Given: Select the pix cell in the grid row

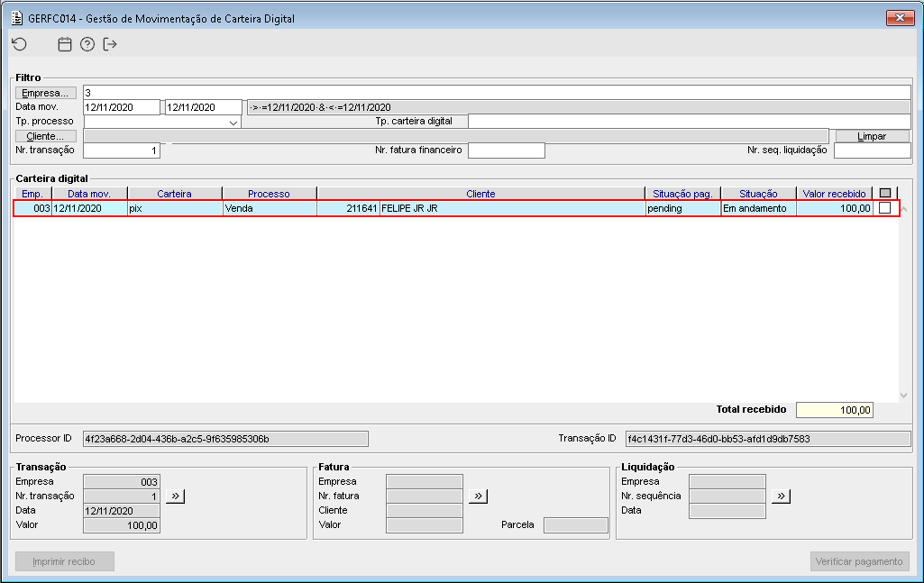Looking at the screenshot, I should [x=175, y=208].
